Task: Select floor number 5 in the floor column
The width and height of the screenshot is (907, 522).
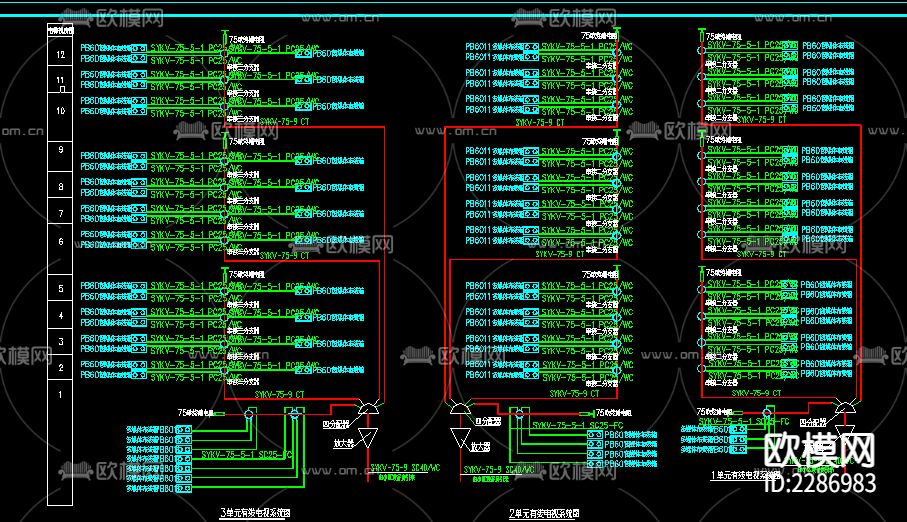Action: click(x=61, y=288)
